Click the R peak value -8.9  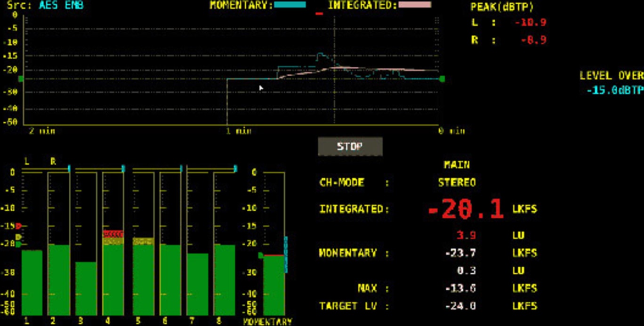533,40
